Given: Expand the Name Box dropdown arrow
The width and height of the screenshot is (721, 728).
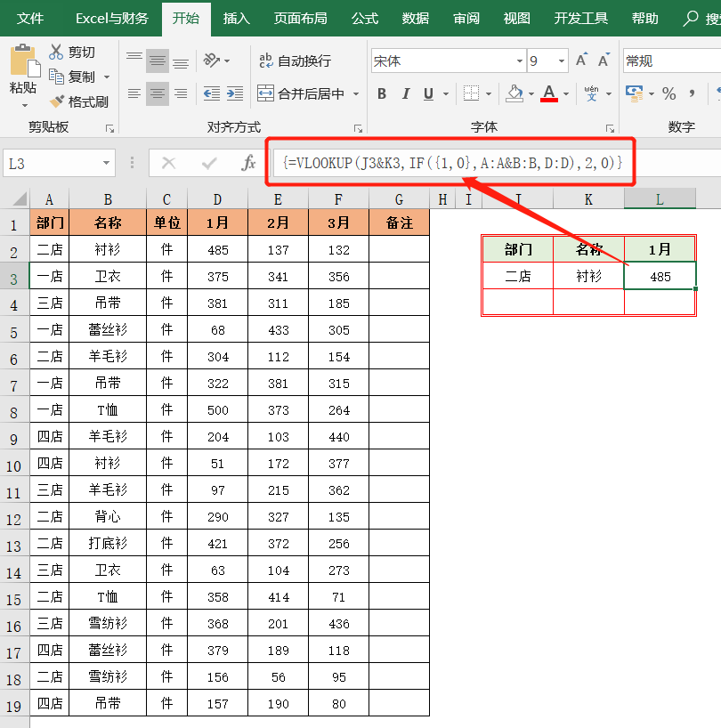Looking at the screenshot, I should (x=106, y=163).
